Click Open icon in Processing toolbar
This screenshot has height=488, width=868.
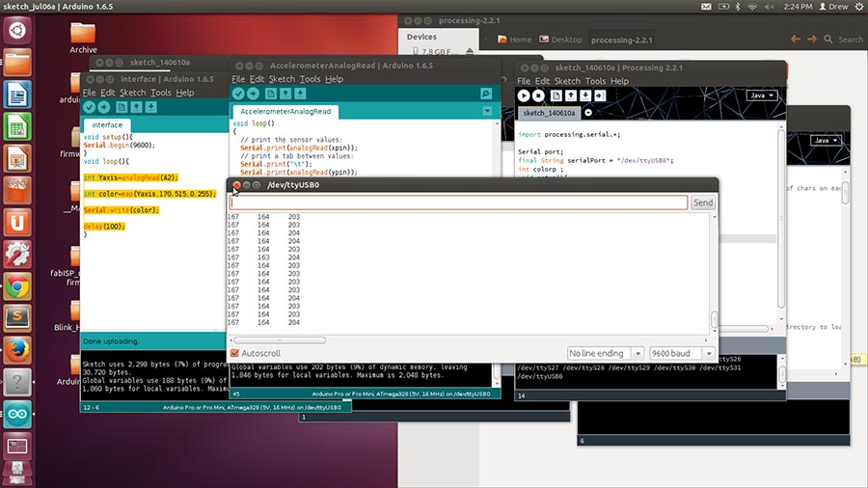point(571,95)
